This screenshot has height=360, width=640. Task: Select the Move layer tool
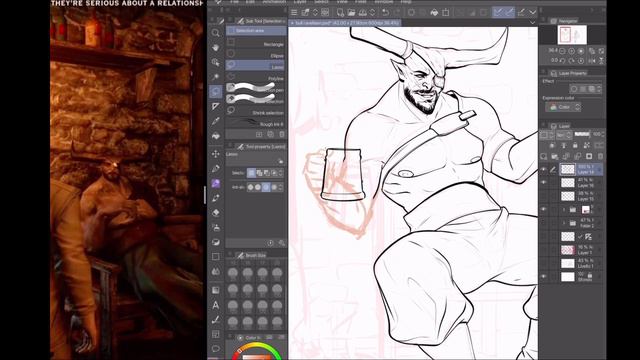[216, 154]
